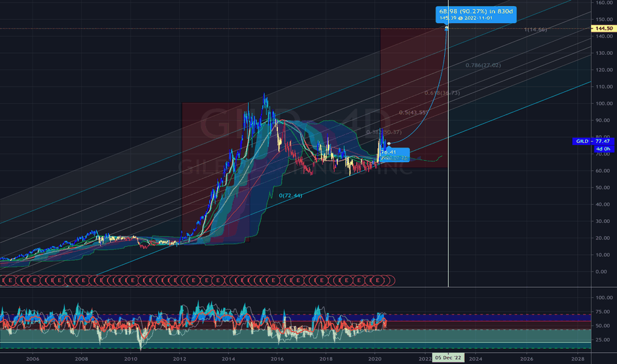This screenshot has height=364, width=617.
Task: Click the 4d 0h bar countdown label
Action: pos(603,149)
